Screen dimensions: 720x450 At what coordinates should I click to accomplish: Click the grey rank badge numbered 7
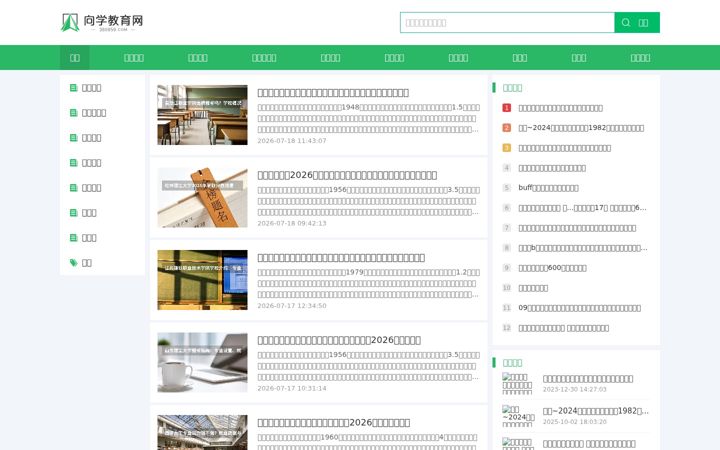tap(506, 228)
